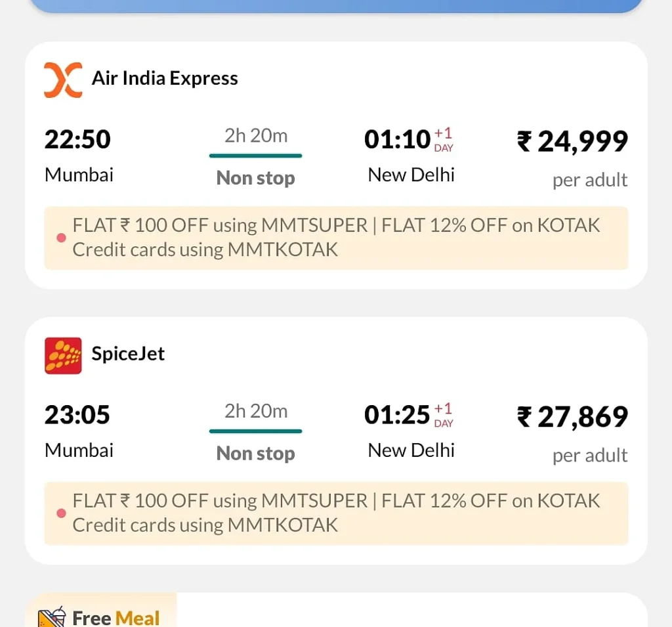
Task: Click the 01:10 New Delhi arrival time
Action: [x=398, y=140]
